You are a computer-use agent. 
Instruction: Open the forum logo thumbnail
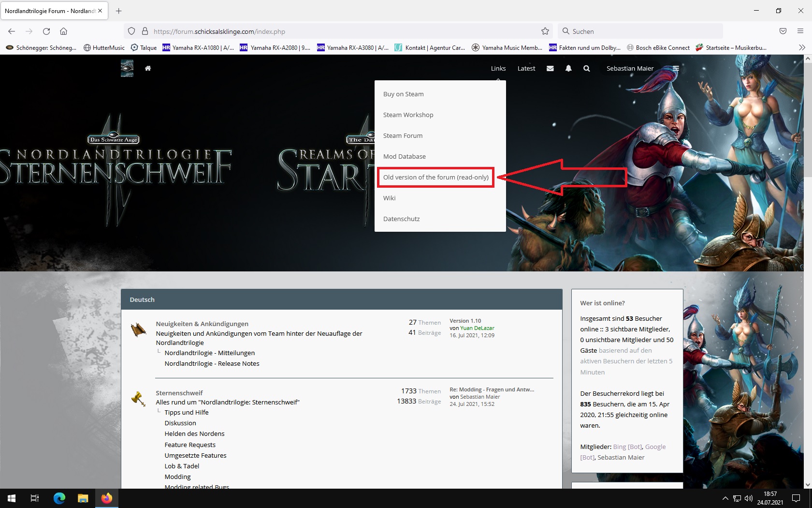[x=127, y=68]
